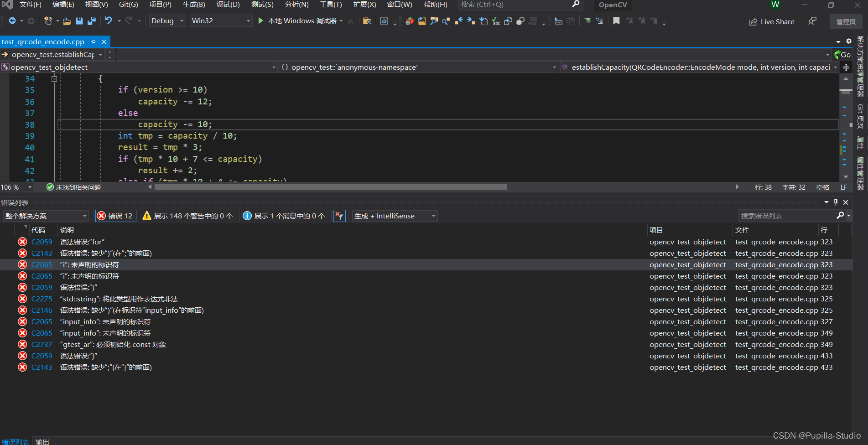Viewport: 868px width, 445px height.
Task: Open the C2737 error code link
Action: point(42,344)
